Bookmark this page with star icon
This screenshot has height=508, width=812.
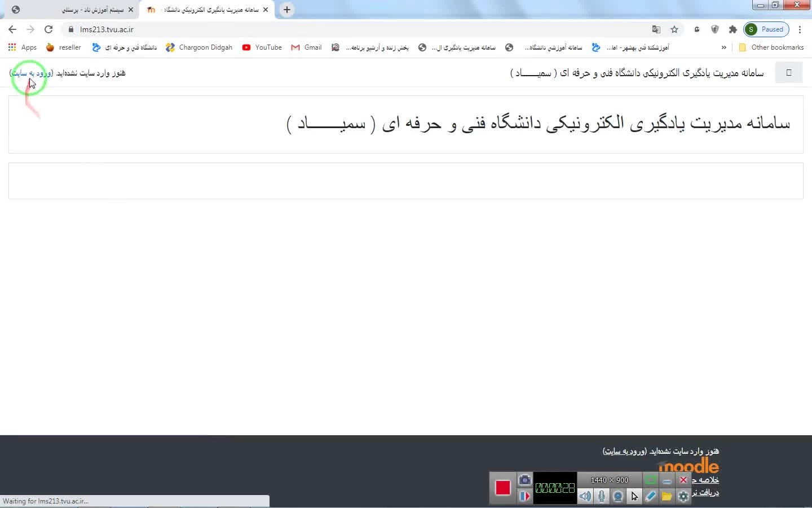coord(674,29)
